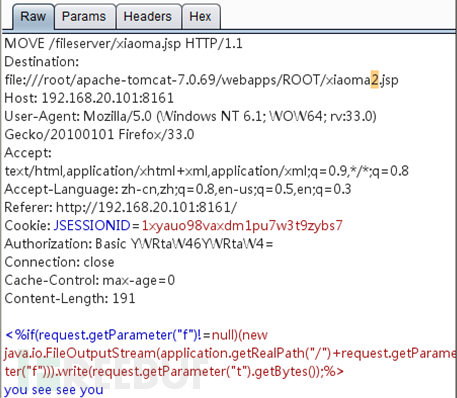This screenshot has width=457, height=398.
Task: Click the <%if(request.getParameter("f") body line
Action: coord(136,335)
